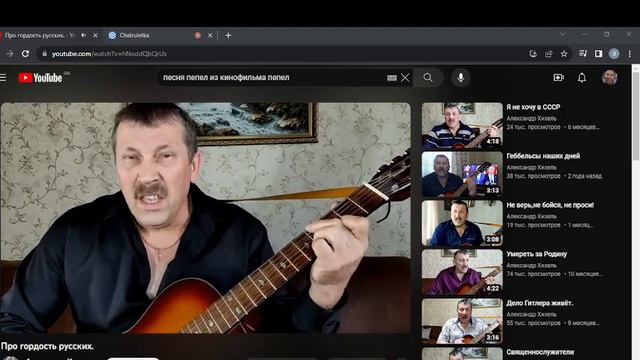
Task: Open thumbnail of Дело Гитлера живёт
Action: [x=462, y=321]
